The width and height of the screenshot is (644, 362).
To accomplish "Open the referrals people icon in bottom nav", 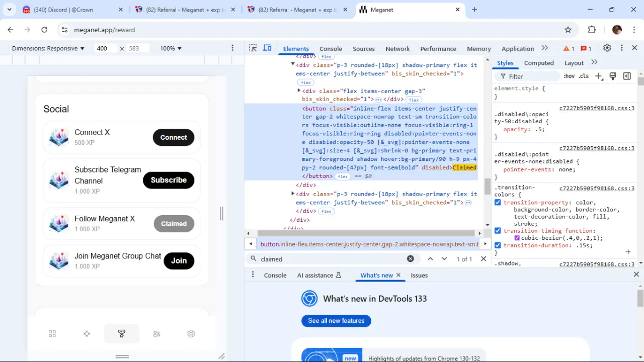I will point(156,334).
